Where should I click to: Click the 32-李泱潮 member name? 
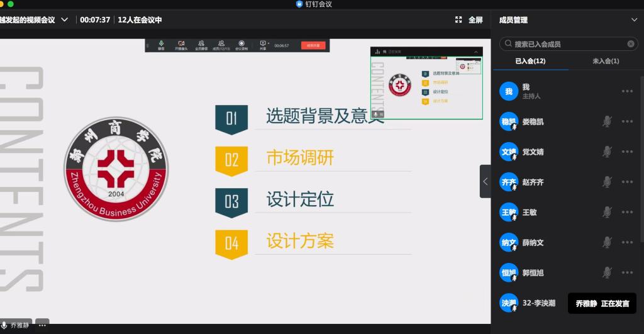tap(538, 303)
